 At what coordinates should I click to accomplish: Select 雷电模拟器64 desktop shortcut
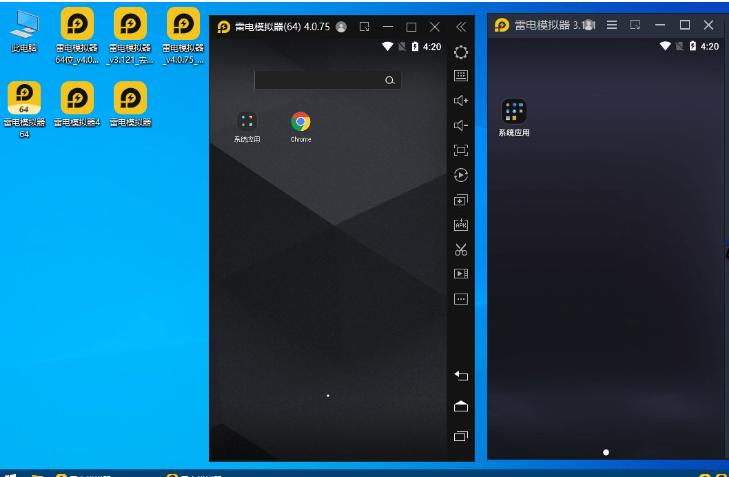pos(24,110)
